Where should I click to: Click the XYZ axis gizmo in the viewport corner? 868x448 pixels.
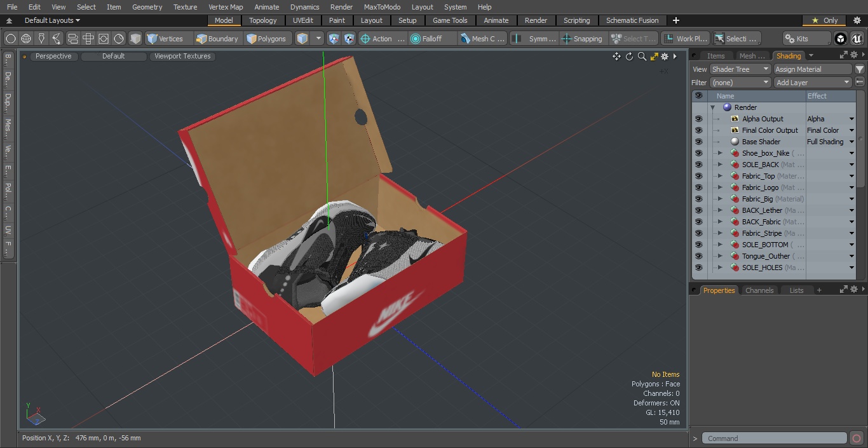point(34,414)
